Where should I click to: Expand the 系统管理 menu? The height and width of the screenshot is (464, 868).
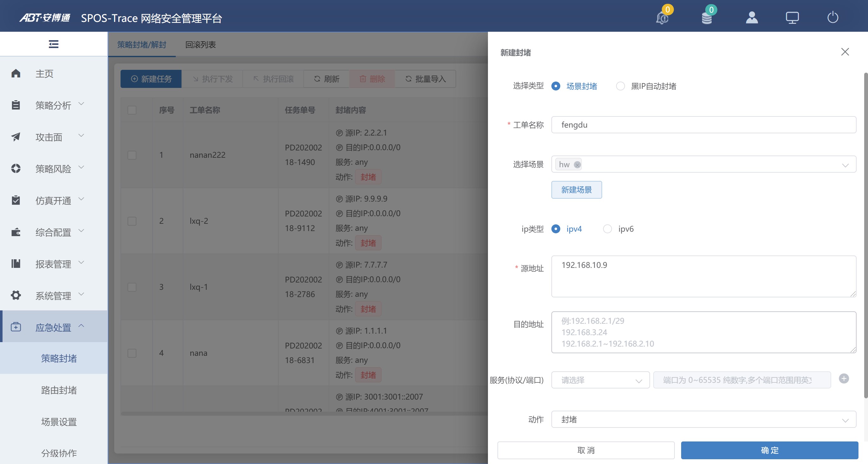(54, 295)
